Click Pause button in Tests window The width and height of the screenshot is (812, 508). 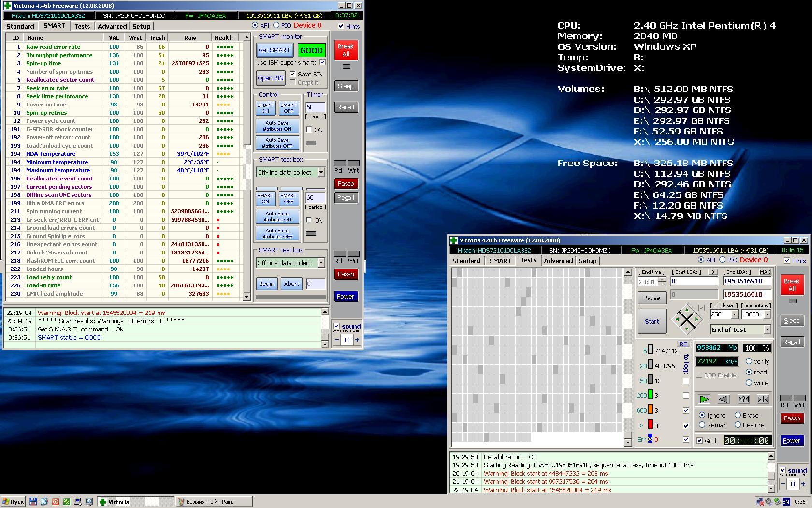click(651, 298)
